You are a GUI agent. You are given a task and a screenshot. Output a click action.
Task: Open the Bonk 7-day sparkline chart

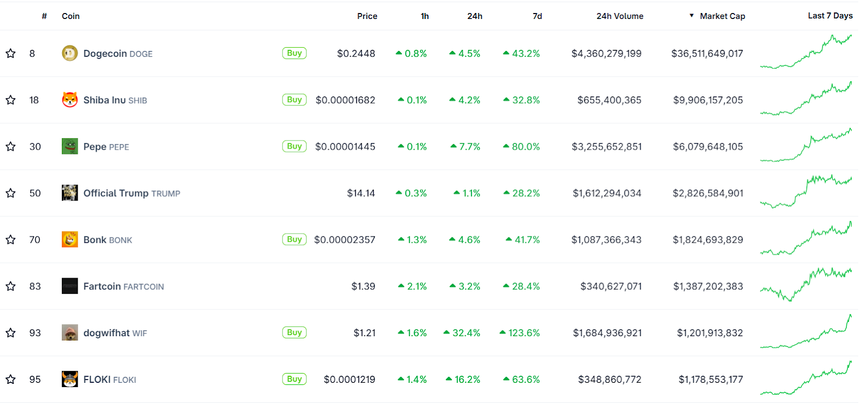806,239
